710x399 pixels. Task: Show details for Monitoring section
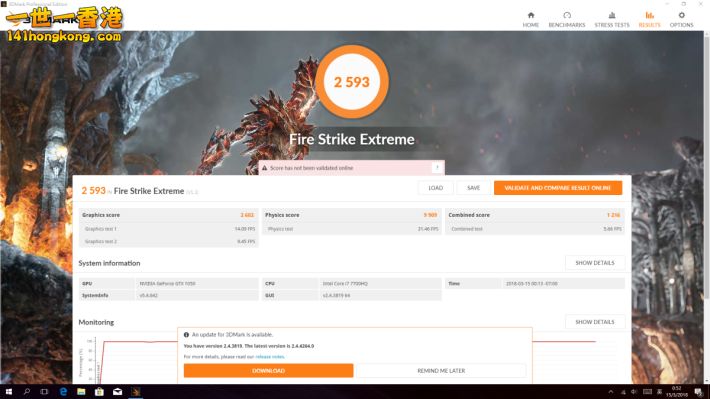(x=595, y=322)
